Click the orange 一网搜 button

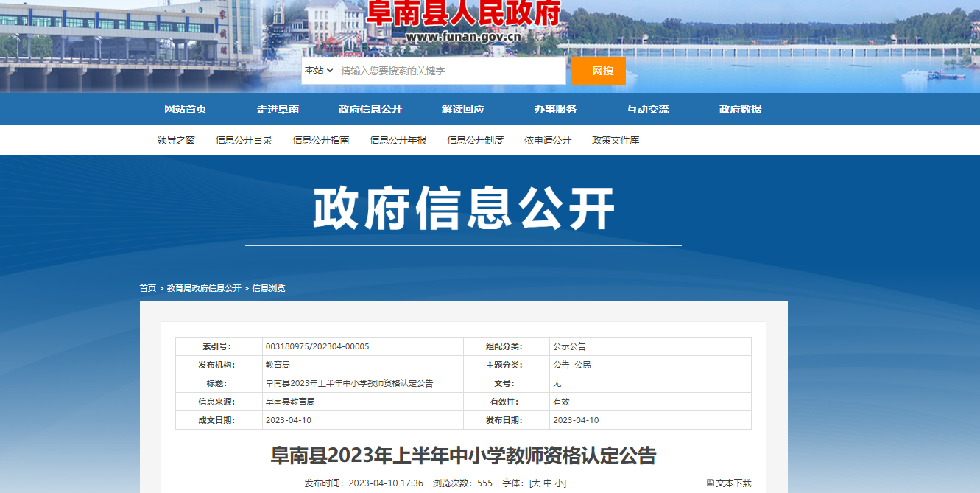pos(598,71)
